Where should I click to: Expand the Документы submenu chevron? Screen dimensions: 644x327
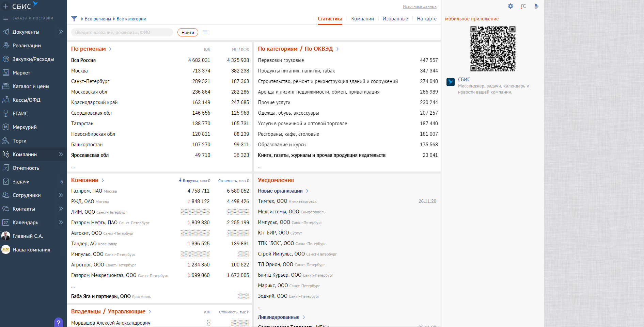point(61,32)
